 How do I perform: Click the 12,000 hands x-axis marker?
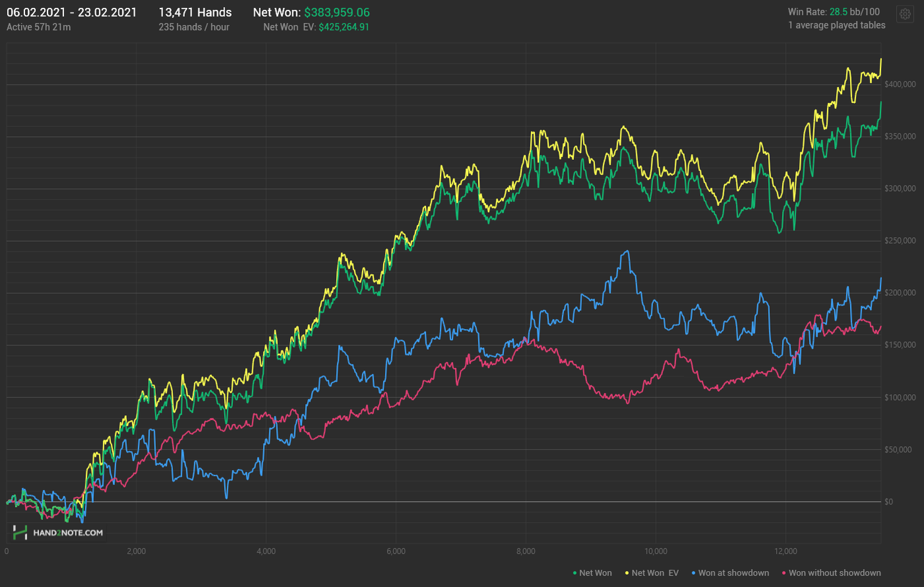coord(785,551)
